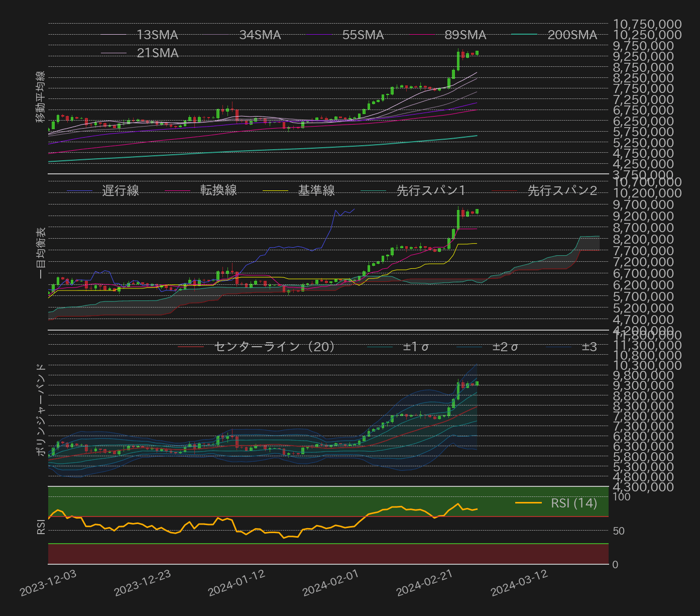Viewport: 700px width, 616px height.
Task: Click the 一目均衡表 vertical axis title
Action: [x=41, y=252]
